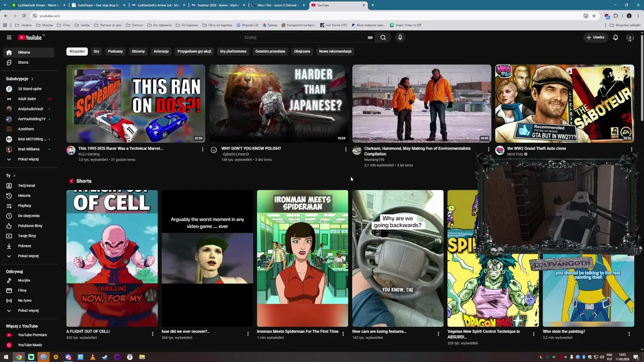Open Twoje filmy in the sidebar

28,236
